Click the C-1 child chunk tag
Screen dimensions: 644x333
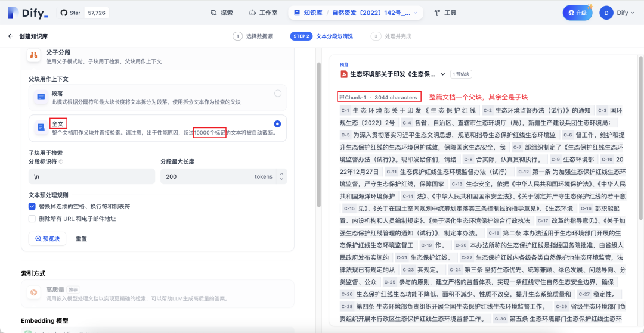click(345, 110)
